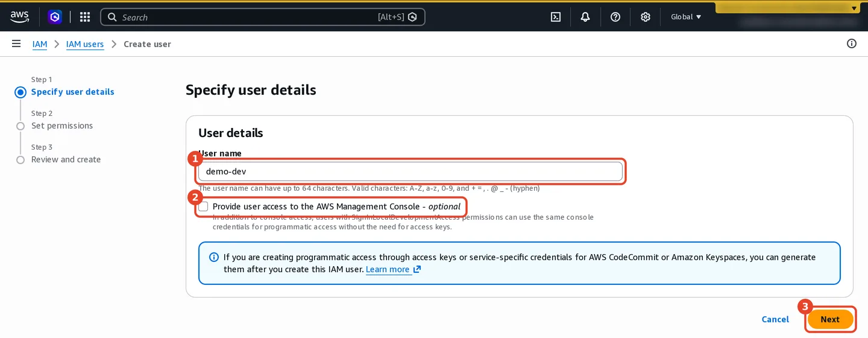Image resolution: width=868 pixels, height=338 pixels.
Task: Go to IAM users breadcrumb link
Action: 85,44
